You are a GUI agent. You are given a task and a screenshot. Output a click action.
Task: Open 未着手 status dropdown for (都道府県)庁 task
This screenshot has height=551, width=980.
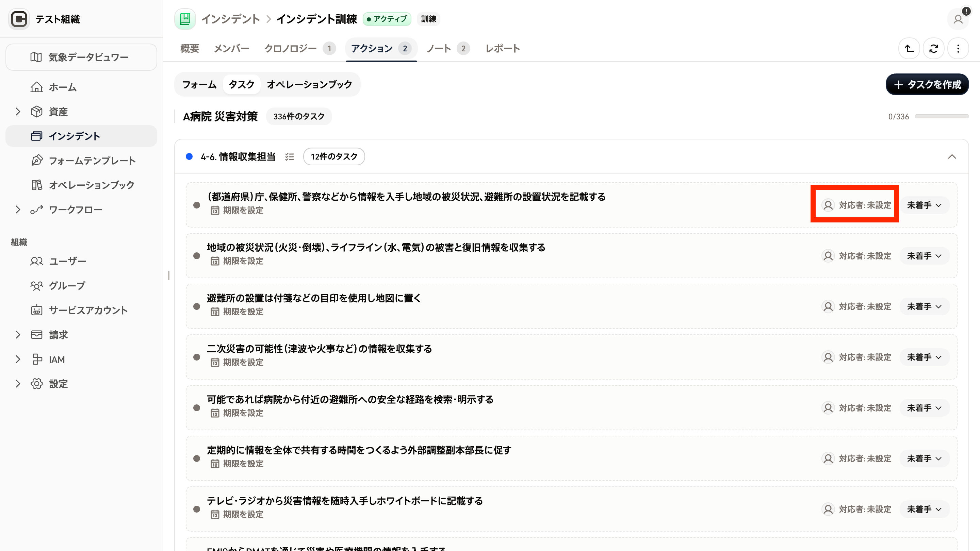(x=925, y=205)
